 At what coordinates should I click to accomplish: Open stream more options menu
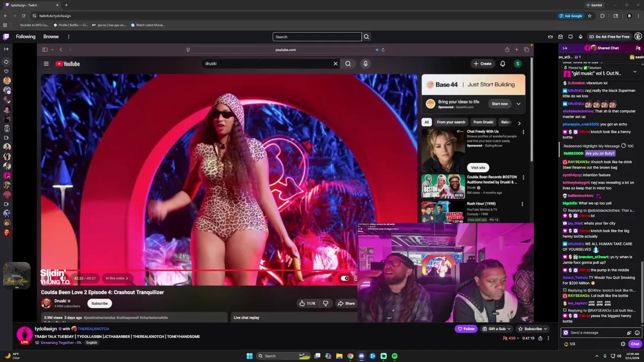click(548, 338)
